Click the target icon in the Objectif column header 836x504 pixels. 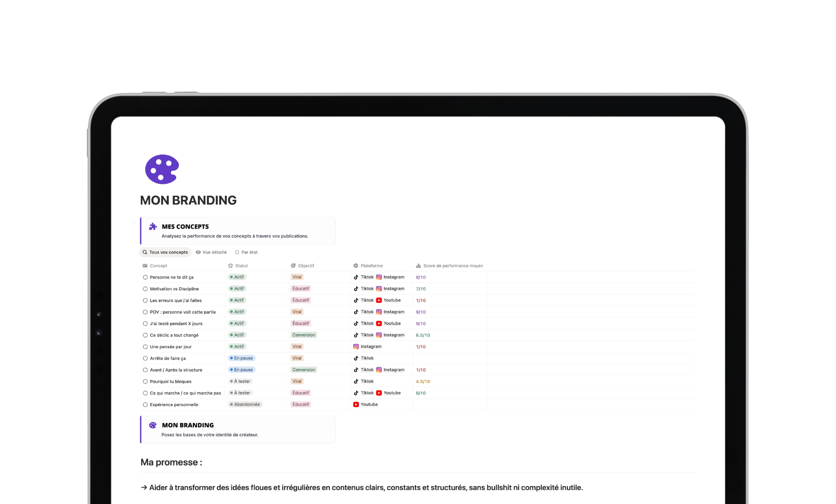click(293, 265)
